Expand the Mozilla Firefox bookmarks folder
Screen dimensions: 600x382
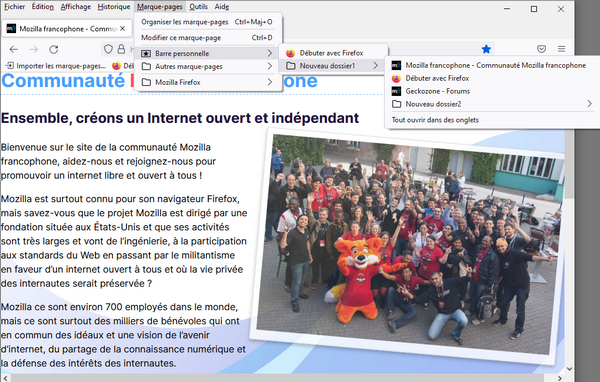click(208, 82)
